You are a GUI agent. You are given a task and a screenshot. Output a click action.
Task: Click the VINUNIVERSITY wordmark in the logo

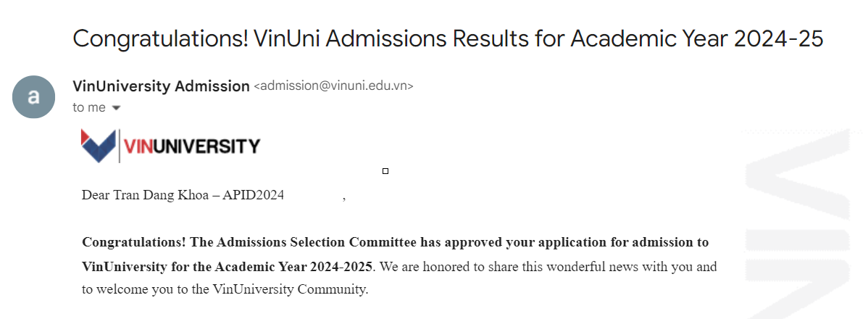(192, 146)
